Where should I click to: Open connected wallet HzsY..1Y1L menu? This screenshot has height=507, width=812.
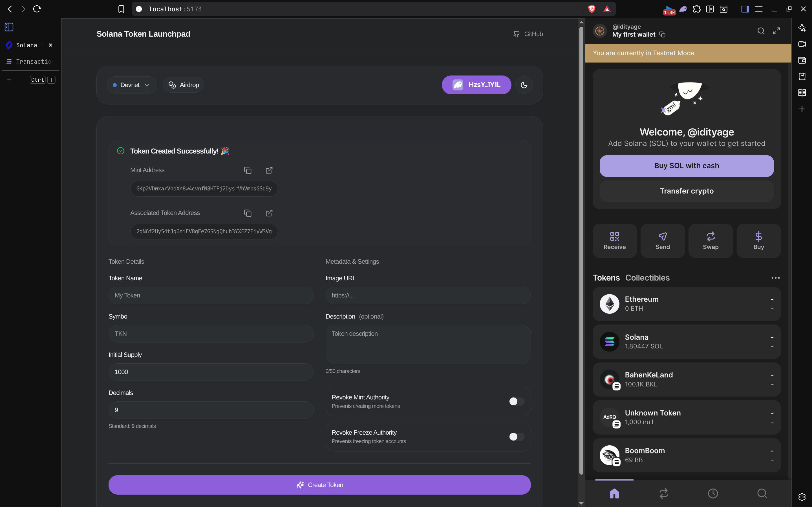[476, 85]
